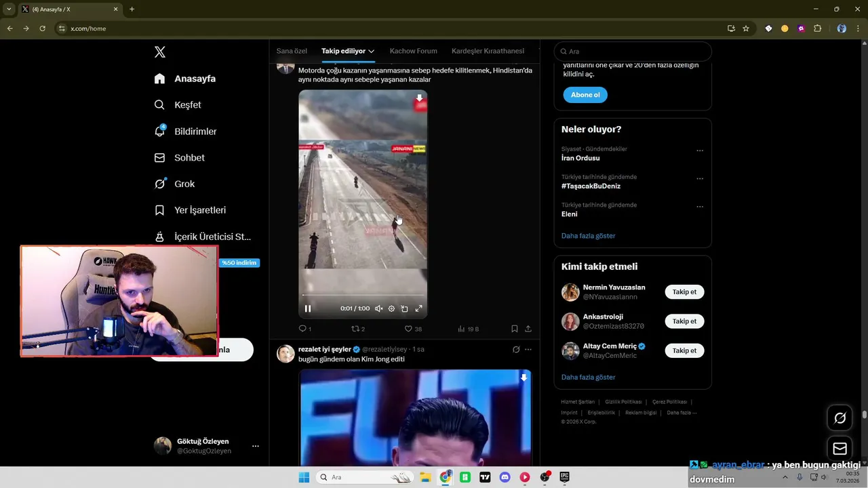The width and height of the screenshot is (868, 488).
Task: Unmute the video sound
Action: [378, 308]
